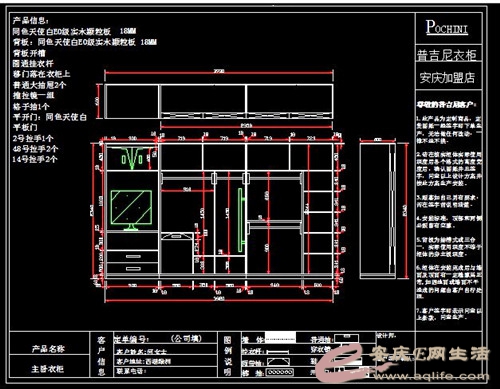Image resolution: width=500 pixels, height=389 pixels.
Task: Select the white wall legend swatch
Action: (280, 337)
